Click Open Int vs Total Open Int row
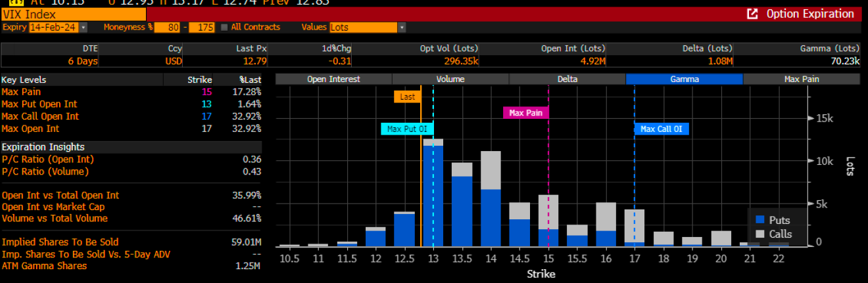This screenshot has height=283, width=868. pyautogui.click(x=131, y=196)
